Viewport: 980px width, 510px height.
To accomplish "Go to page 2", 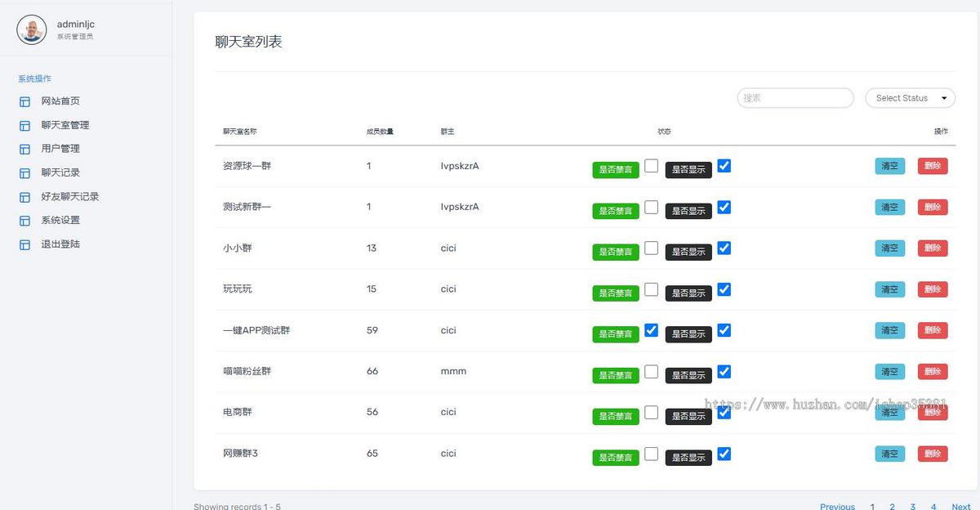I will click(893, 506).
